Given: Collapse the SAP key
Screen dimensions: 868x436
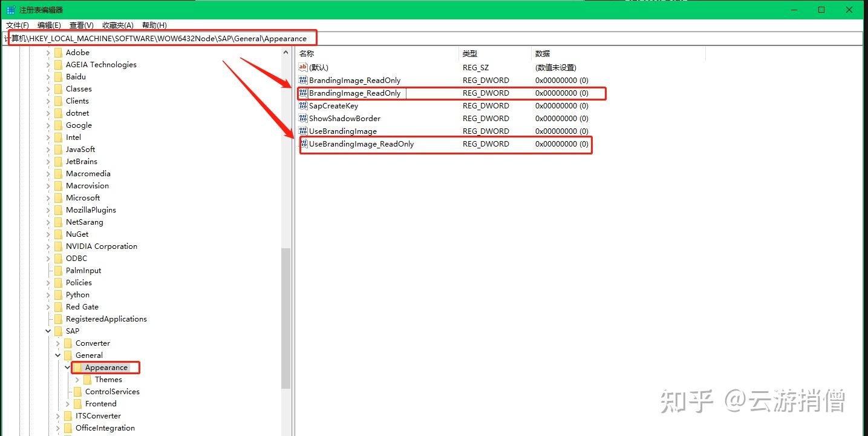Looking at the screenshot, I should pos(48,331).
